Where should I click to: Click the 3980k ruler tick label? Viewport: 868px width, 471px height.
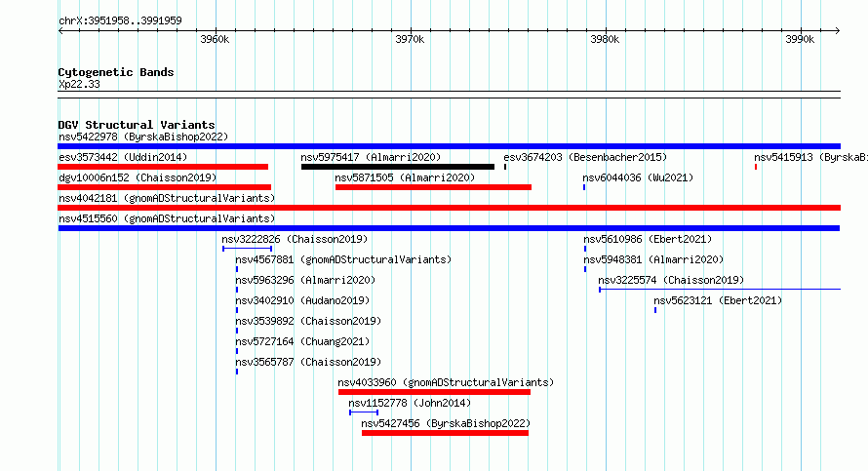(605, 39)
